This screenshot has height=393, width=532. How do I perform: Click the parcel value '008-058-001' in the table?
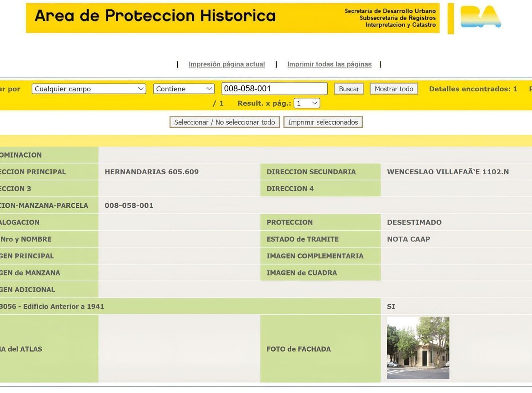129,206
